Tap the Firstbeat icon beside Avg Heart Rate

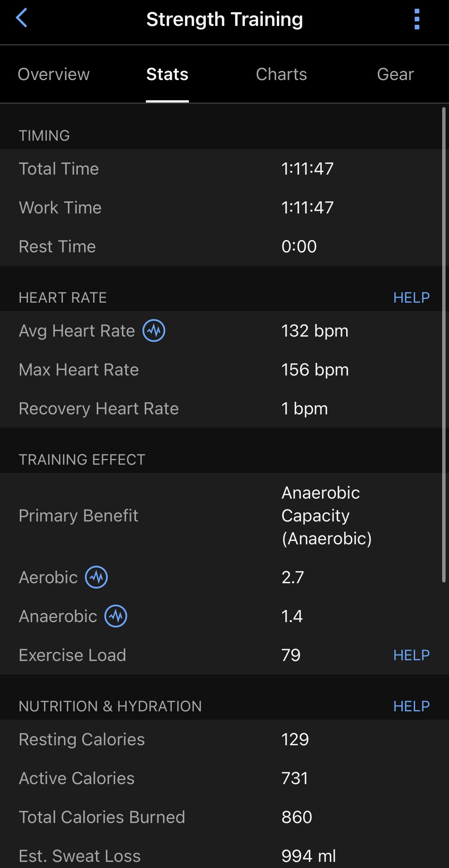click(x=154, y=331)
